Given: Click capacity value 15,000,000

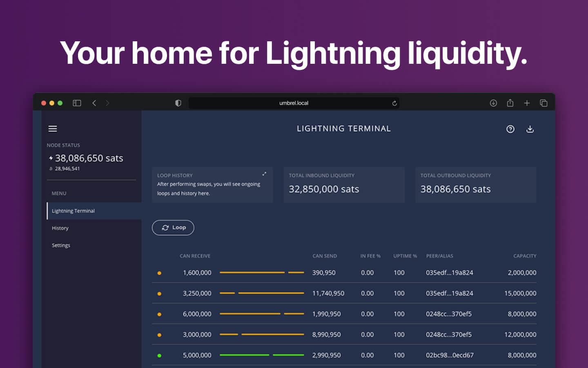Looking at the screenshot, I should pyautogui.click(x=520, y=293).
